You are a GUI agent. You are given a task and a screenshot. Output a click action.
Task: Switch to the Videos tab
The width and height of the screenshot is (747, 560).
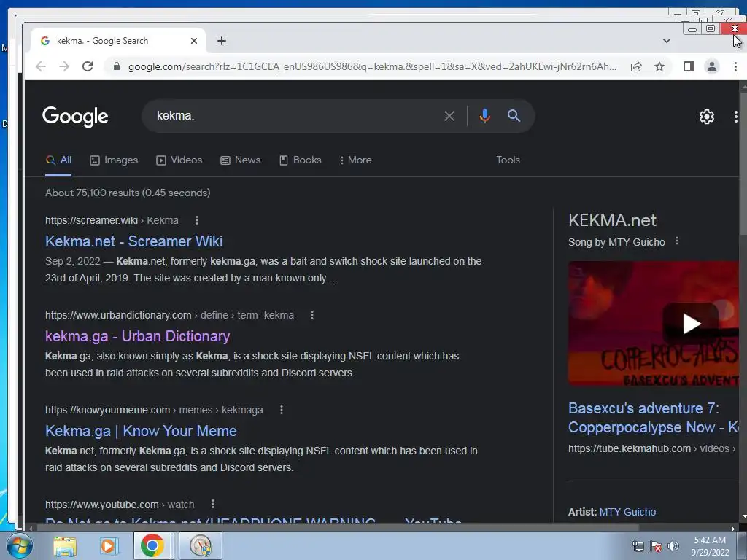point(179,160)
